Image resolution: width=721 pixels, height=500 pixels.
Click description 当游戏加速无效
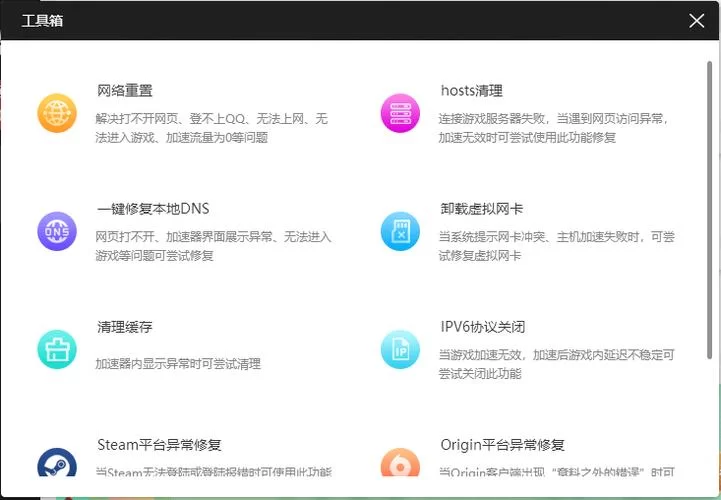pyautogui.click(x=556, y=364)
